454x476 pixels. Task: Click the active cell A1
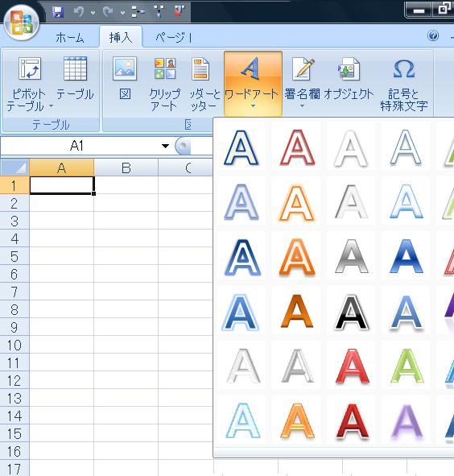coord(62,185)
